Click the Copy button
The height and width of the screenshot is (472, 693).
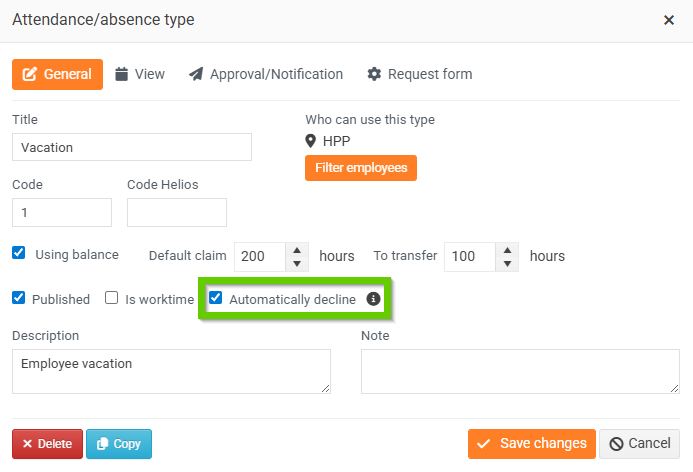point(118,443)
